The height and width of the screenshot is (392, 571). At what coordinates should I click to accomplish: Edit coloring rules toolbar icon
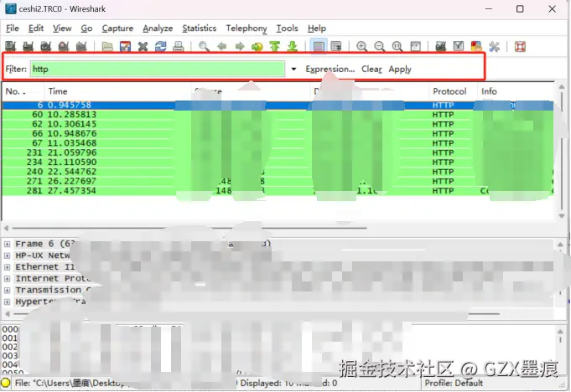476,46
